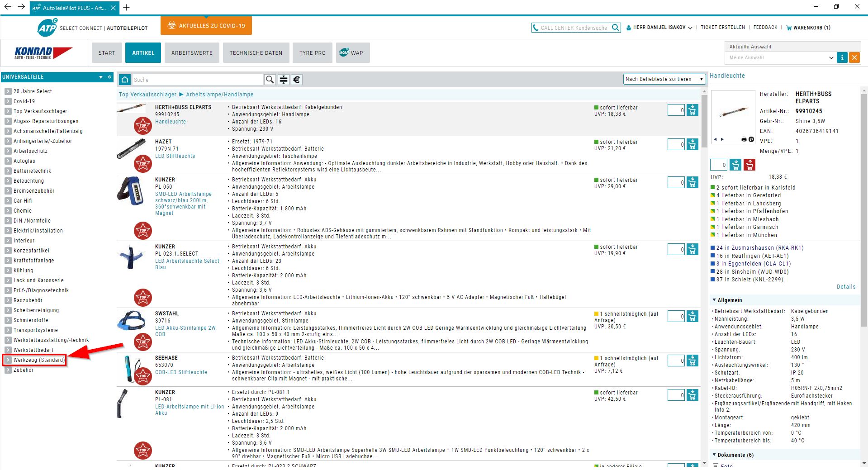This screenshot has height=470, width=868.
Task: Select the Prüf-/Diagnosetechnik category
Action: [x=41, y=290]
